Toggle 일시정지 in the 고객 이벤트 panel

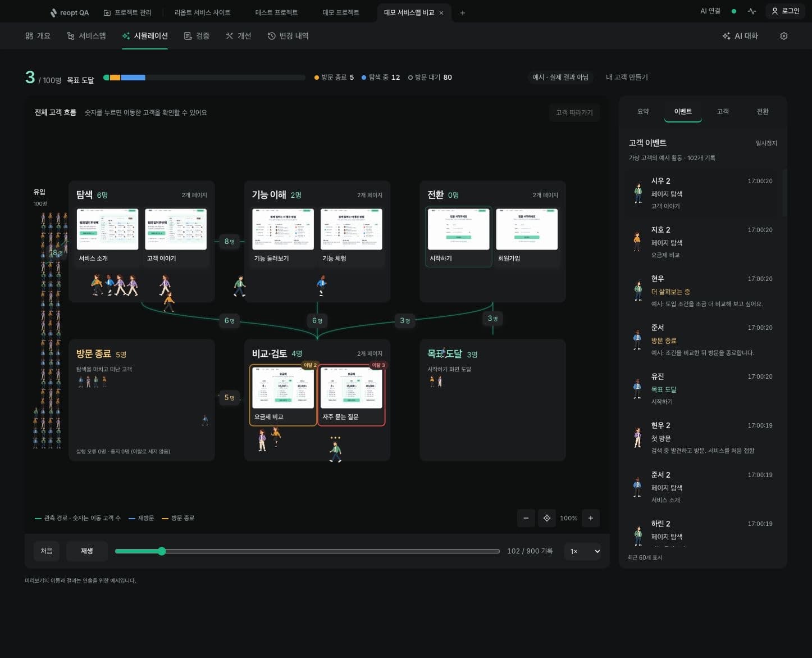(767, 143)
